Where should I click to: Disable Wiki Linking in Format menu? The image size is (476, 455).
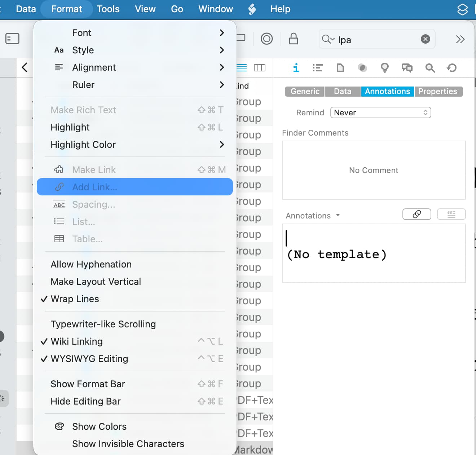76,341
